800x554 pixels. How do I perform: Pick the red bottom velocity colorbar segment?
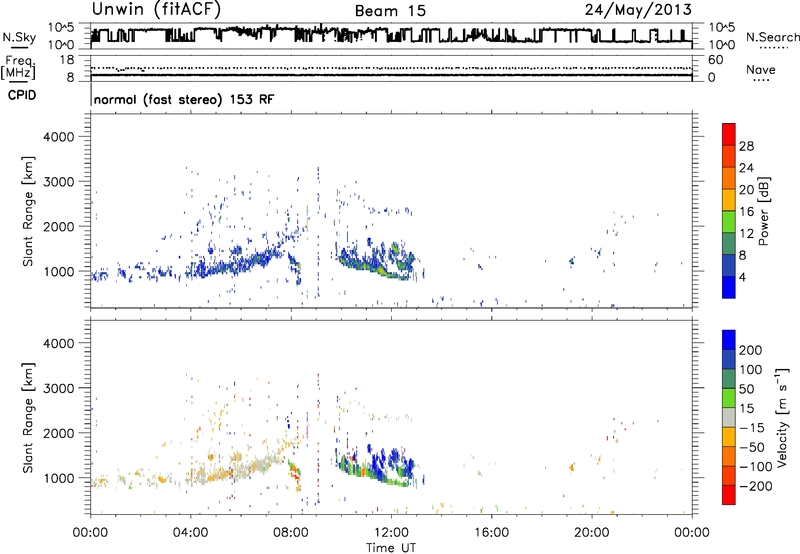pos(729,495)
